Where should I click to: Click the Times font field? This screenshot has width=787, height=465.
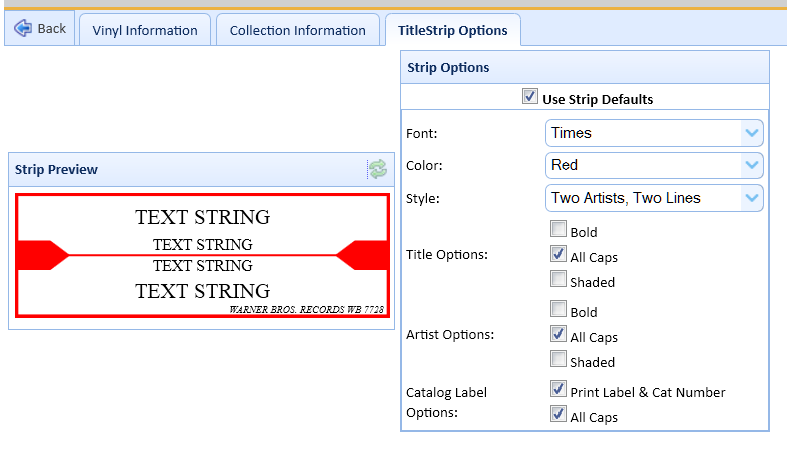point(642,133)
